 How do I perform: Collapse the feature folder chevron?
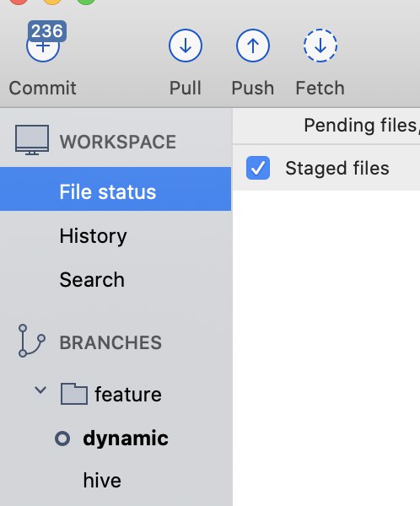(x=40, y=390)
